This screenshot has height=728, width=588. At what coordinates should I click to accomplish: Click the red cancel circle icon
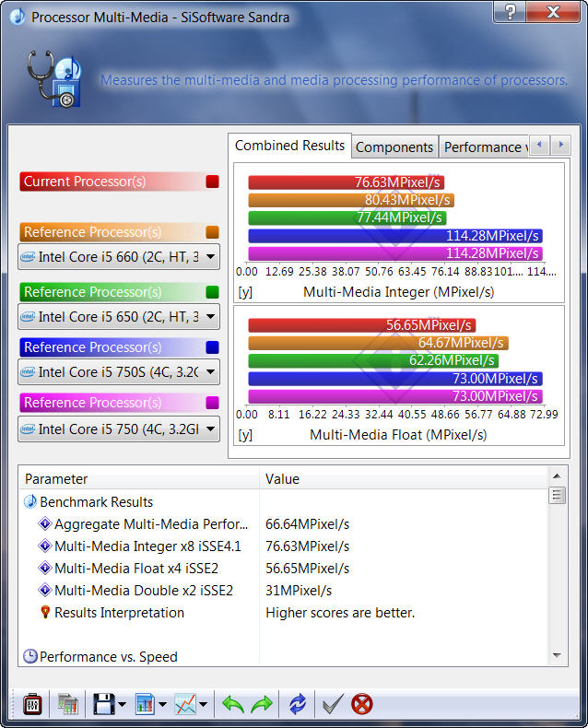[x=362, y=705]
